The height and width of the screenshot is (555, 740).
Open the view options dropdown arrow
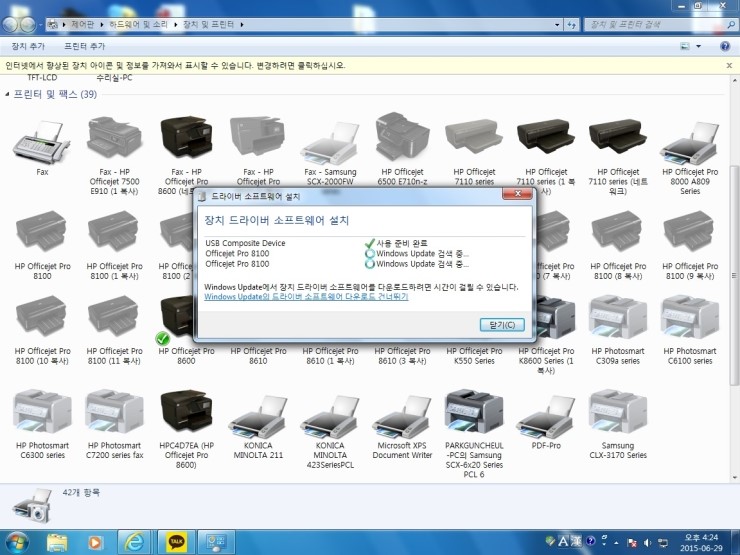(x=699, y=46)
